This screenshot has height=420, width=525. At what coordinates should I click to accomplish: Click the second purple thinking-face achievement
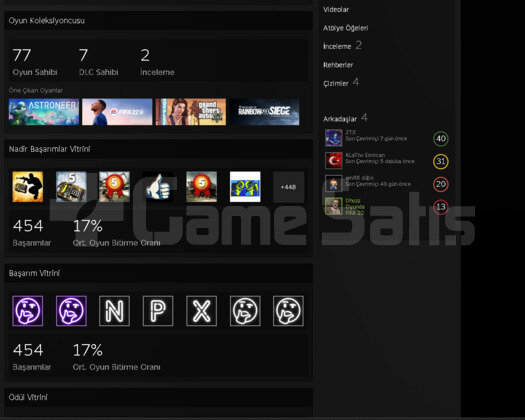pos(71,311)
